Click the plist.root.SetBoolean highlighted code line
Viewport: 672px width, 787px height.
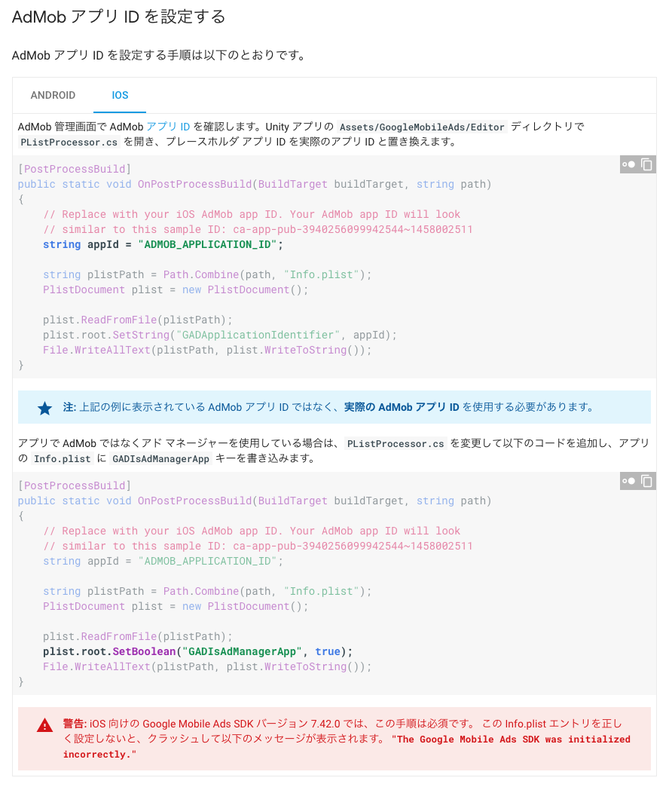pos(197,651)
